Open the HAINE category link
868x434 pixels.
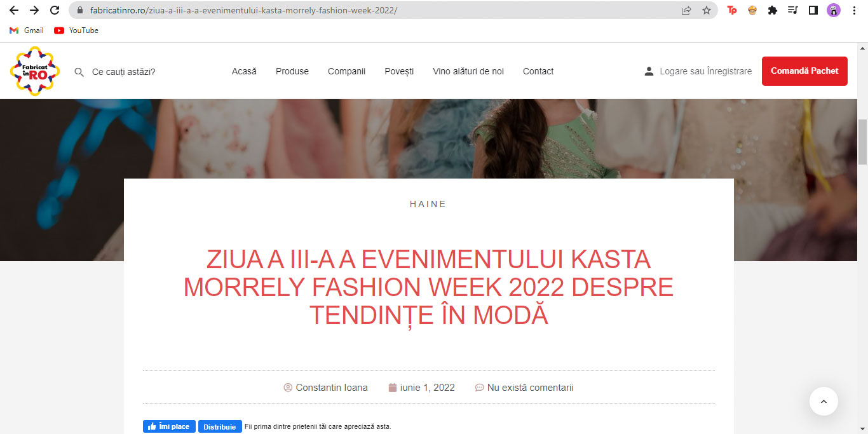pyautogui.click(x=428, y=204)
